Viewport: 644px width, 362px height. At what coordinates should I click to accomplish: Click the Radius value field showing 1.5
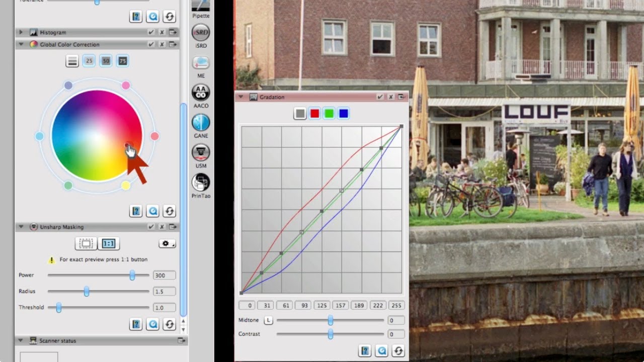(165, 291)
